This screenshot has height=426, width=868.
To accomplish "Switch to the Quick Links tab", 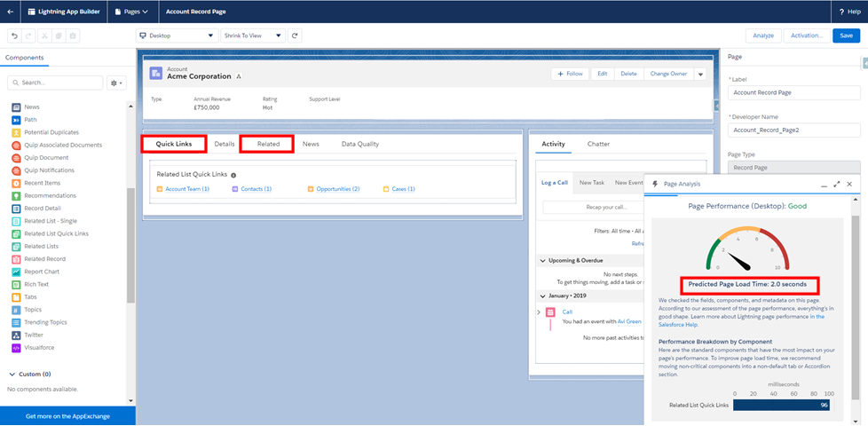I will 174,144.
